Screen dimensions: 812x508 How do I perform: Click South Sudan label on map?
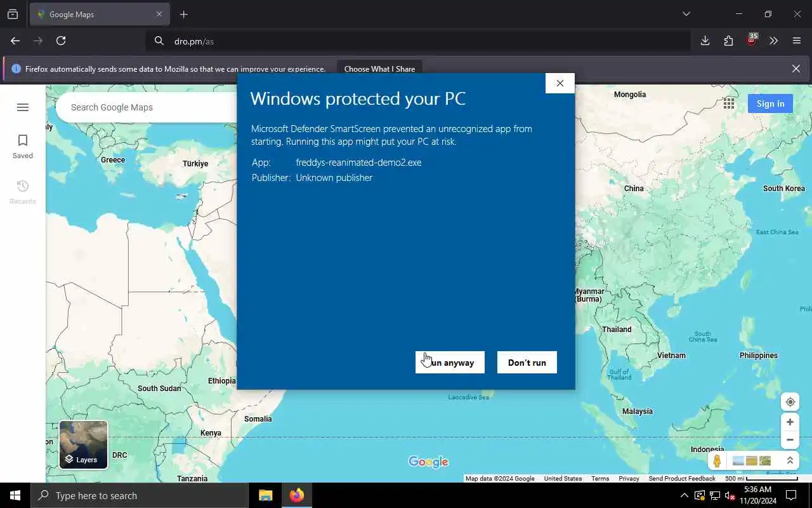point(159,389)
